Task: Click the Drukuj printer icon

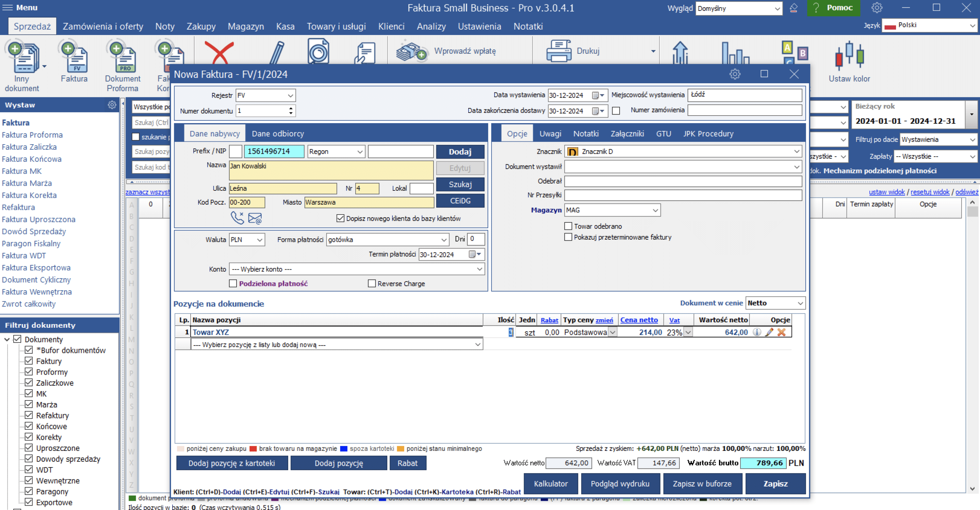Action: [558, 51]
